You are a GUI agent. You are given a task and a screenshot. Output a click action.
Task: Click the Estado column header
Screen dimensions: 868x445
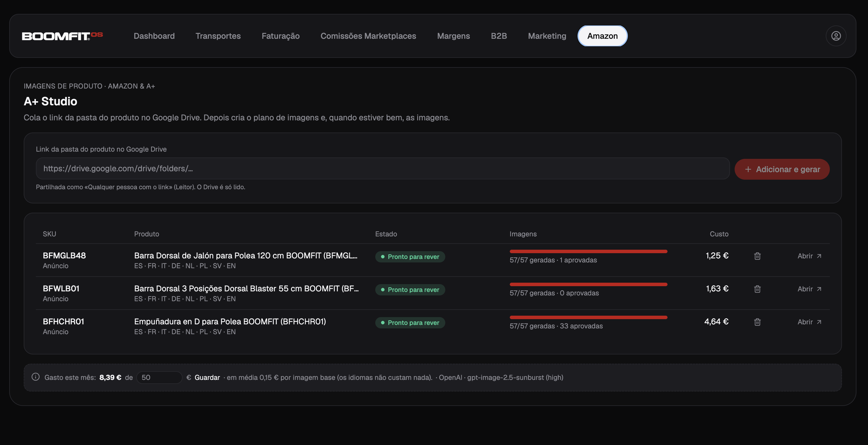pos(386,234)
